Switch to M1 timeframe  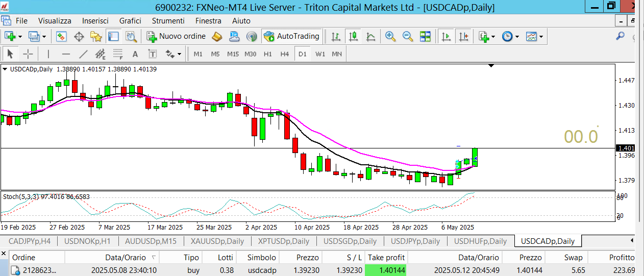pyautogui.click(x=198, y=54)
